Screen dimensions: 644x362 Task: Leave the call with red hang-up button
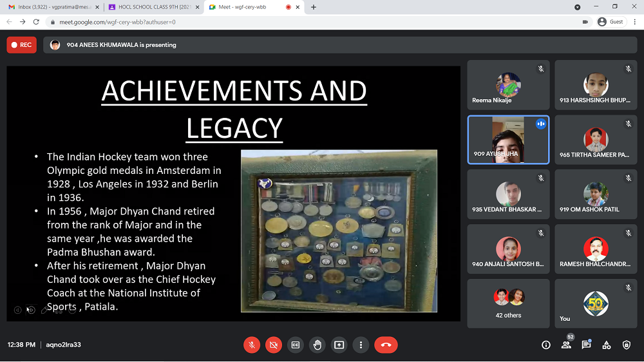tap(386, 345)
